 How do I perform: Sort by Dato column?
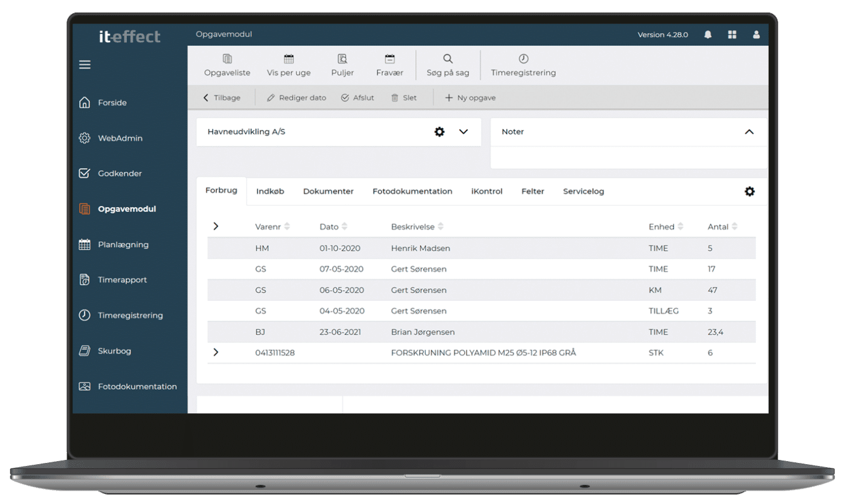[x=334, y=227]
